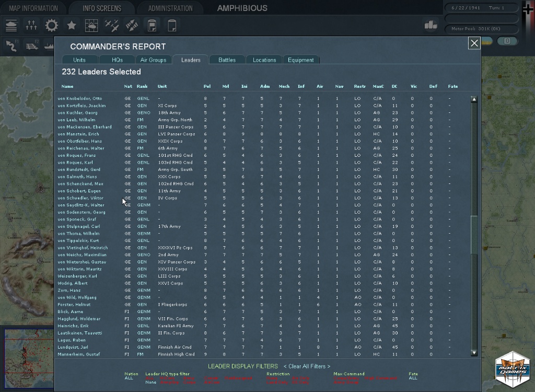Screen dimensions: 535x392
Task: Select the F2 rail mode icon
Action: (31, 45)
